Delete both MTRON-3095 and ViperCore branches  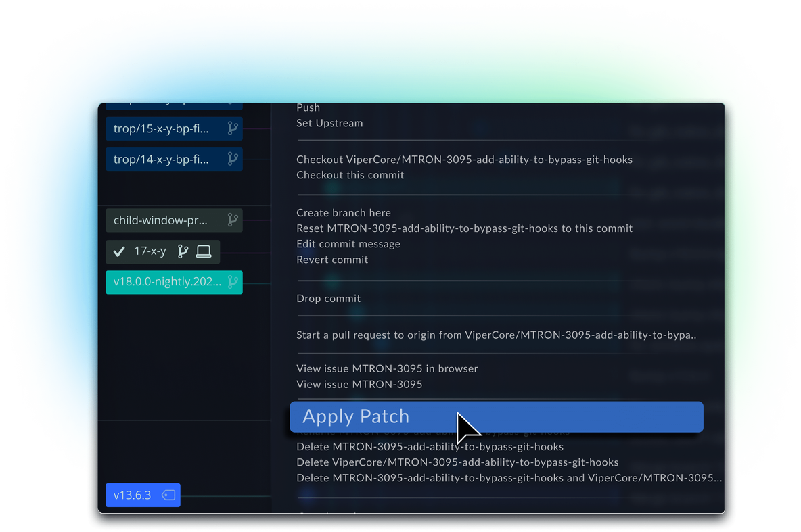pos(509,478)
